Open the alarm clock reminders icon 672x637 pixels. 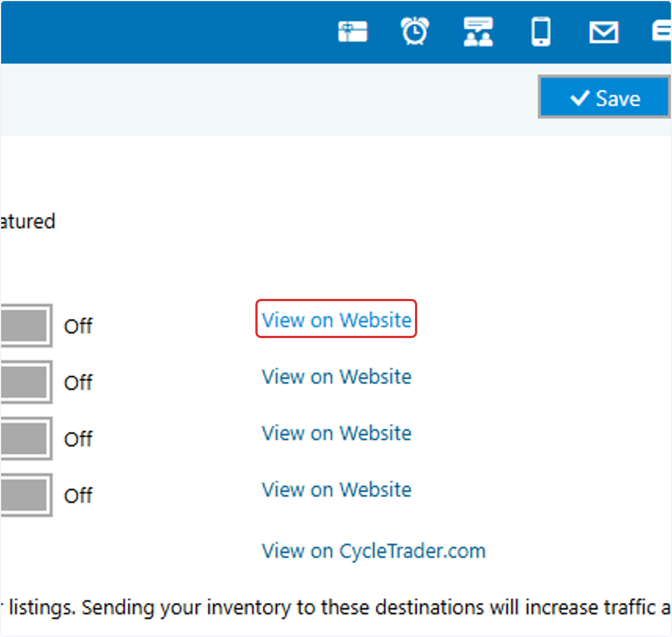point(415,31)
